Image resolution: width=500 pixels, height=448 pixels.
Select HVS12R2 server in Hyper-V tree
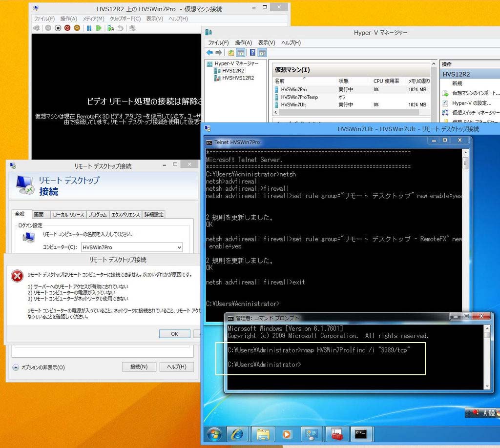233,70
